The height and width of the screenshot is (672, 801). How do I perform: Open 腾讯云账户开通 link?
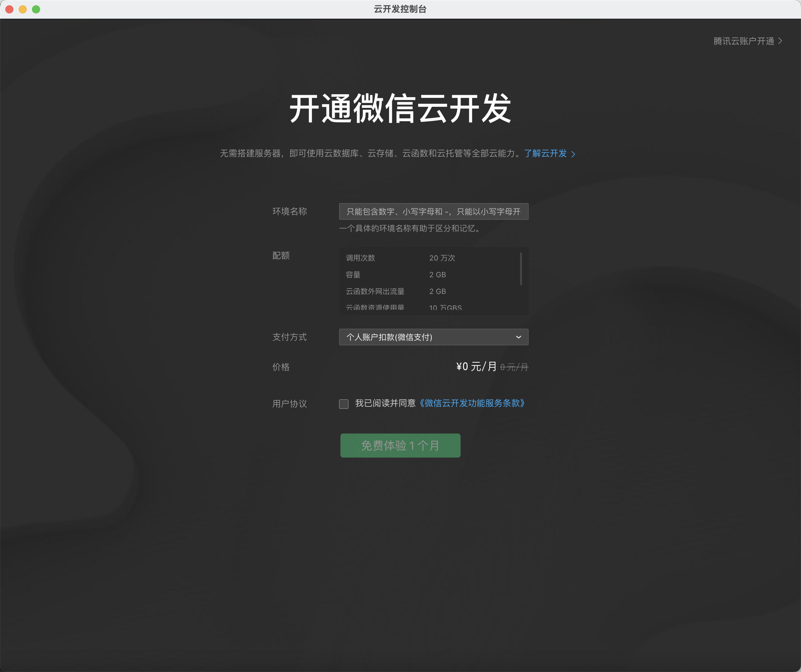pos(743,41)
